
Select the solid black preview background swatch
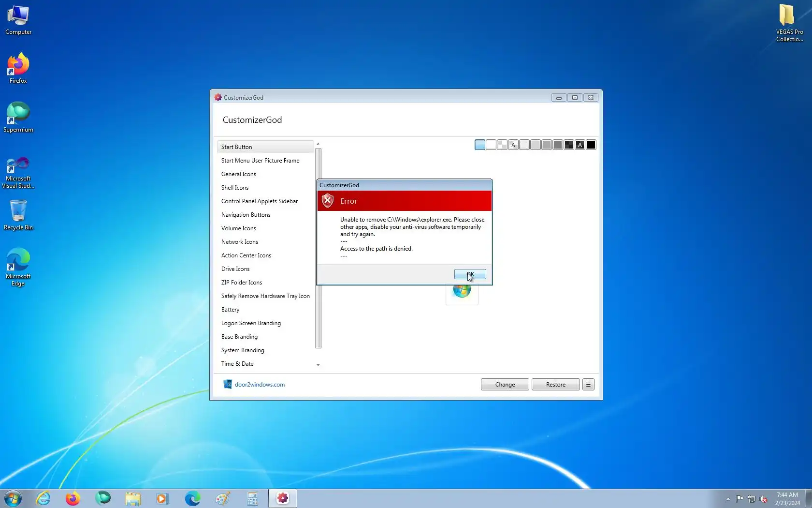pos(591,145)
